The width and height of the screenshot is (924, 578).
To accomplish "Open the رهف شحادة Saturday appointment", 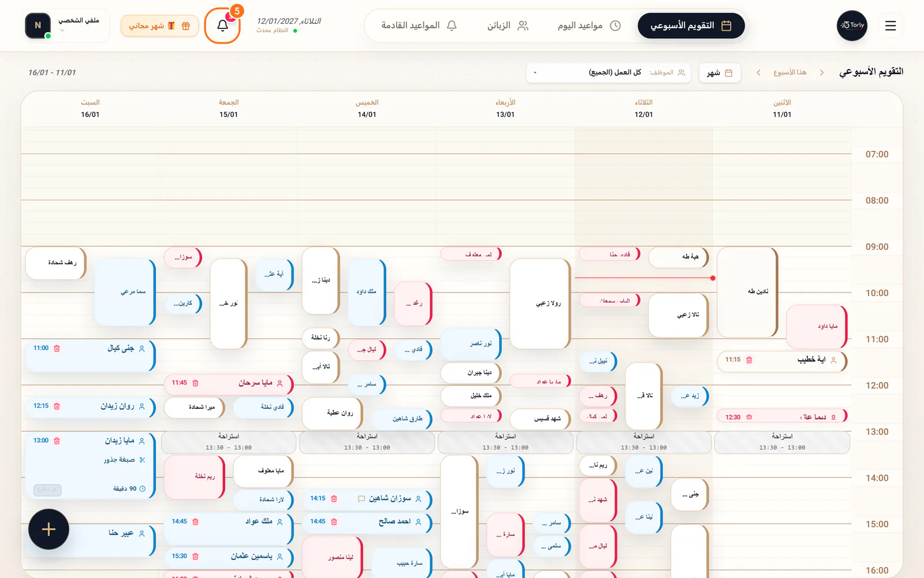I will [55, 263].
